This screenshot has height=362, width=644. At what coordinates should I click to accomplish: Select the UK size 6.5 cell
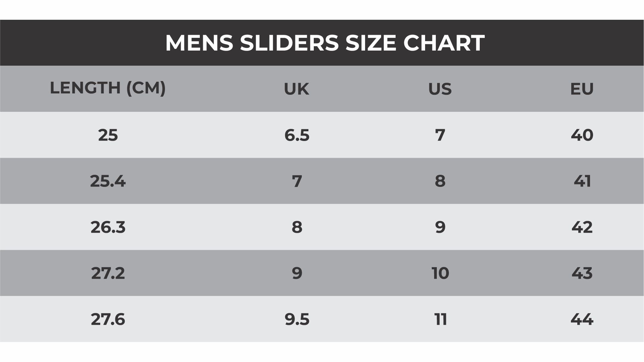[297, 135]
